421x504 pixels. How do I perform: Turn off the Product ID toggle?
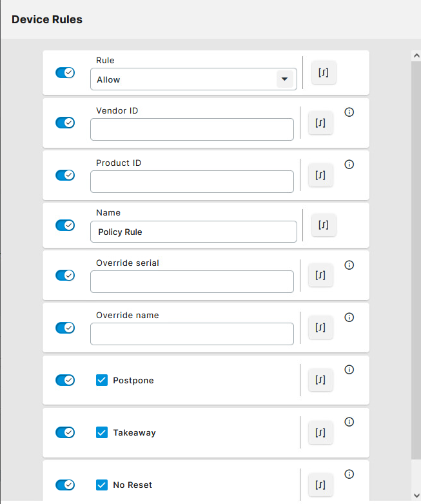tap(65, 175)
